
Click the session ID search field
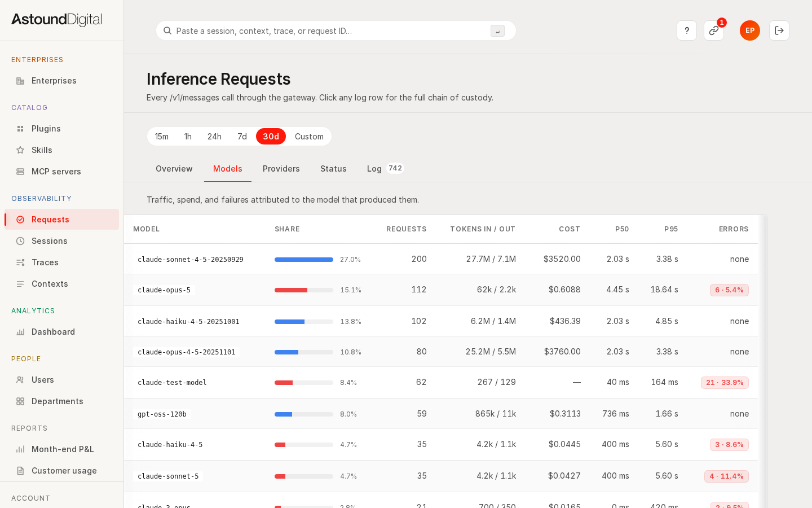[336, 30]
